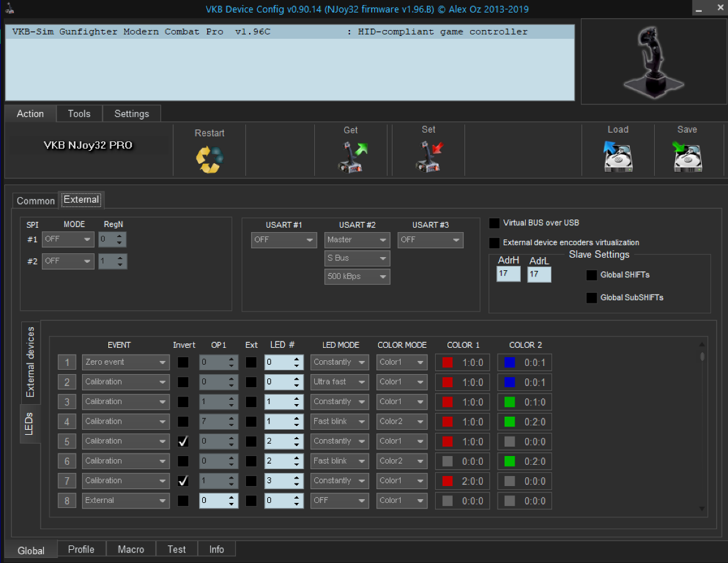
Task: Click the Restart recycle icon
Action: (x=210, y=159)
